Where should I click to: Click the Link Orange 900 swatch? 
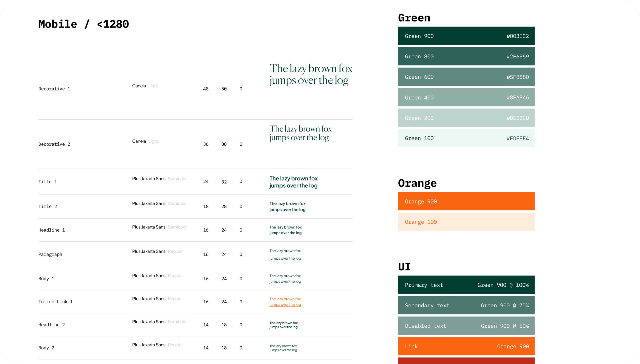click(466, 346)
